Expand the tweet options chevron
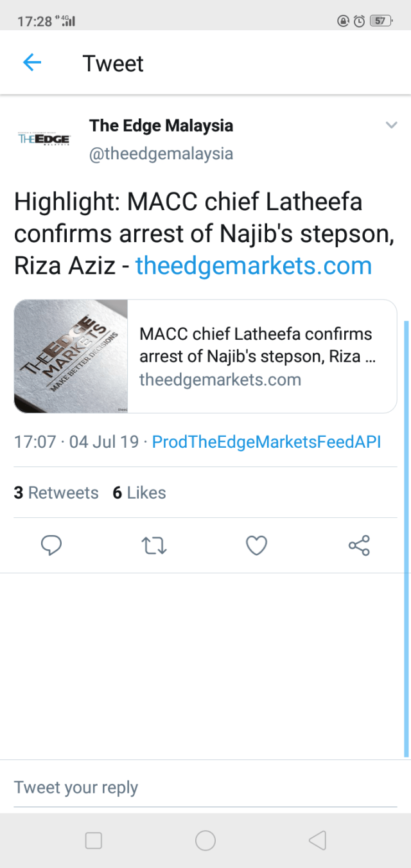The height and width of the screenshot is (868, 411). [391, 125]
